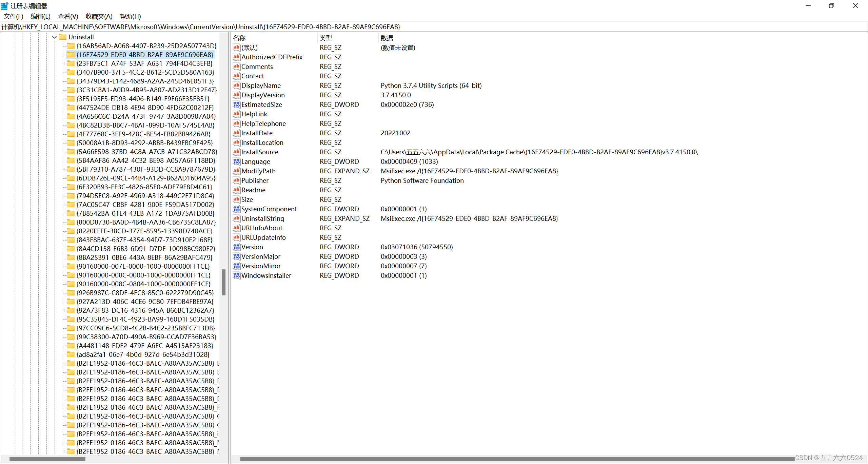Open the 查看(V) menu
This screenshot has width=868, height=464.
(x=68, y=16)
